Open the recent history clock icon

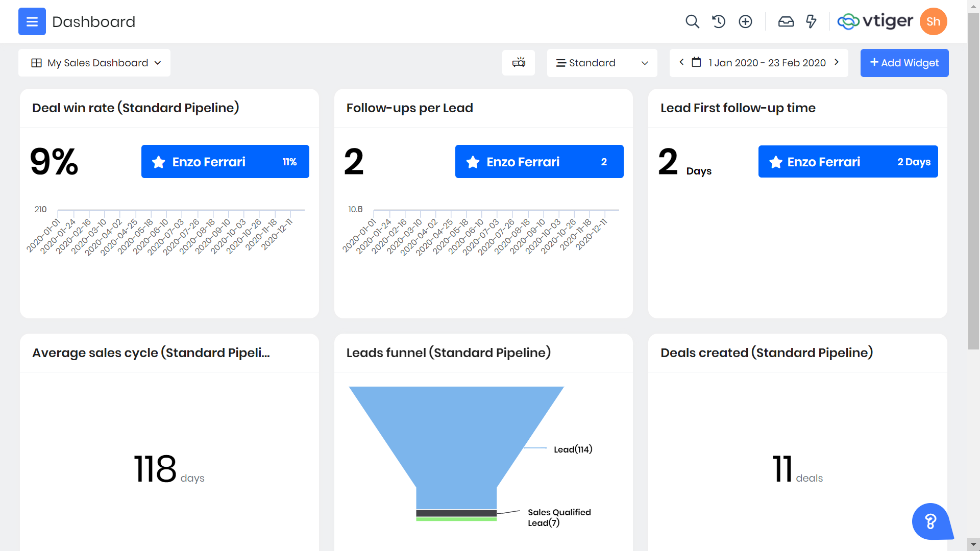pyautogui.click(x=719, y=21)
